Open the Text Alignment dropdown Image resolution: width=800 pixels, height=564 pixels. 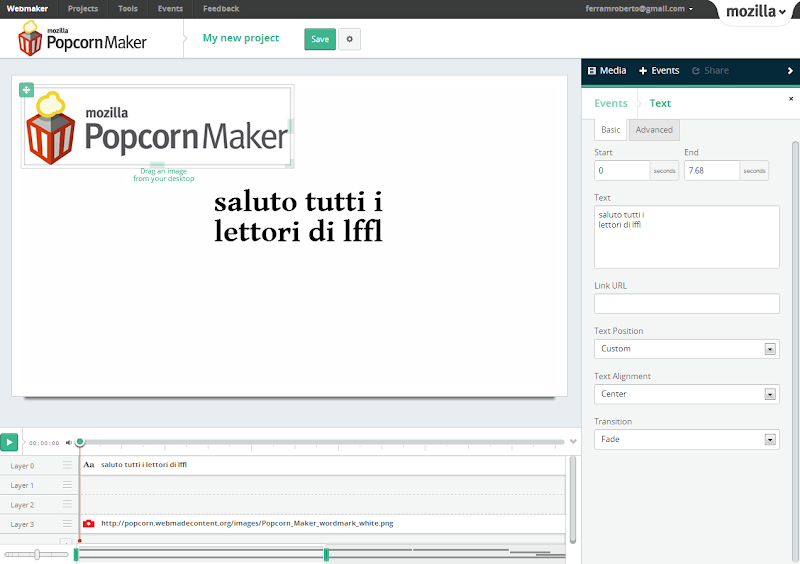pyautogui.click(x=687, y=394)
